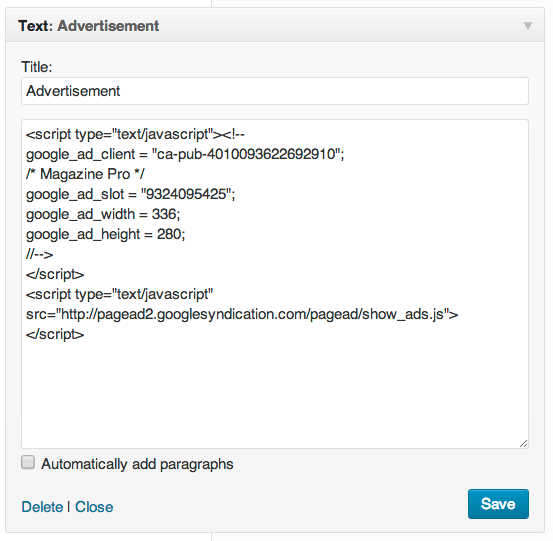Click the show_ads.js src URL line
Screen dimensions: 553x541
pyautogui.click(x=242, y=314)
